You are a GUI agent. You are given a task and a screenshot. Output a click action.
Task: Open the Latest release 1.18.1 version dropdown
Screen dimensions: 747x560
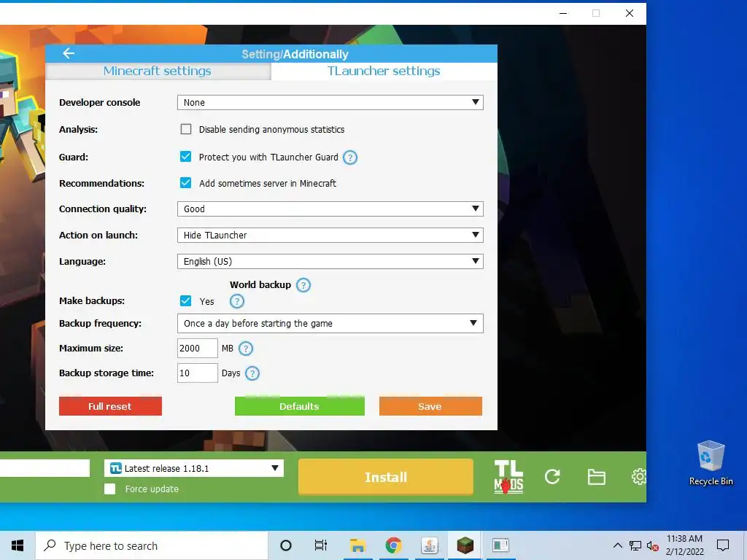[x=194, y=469]
